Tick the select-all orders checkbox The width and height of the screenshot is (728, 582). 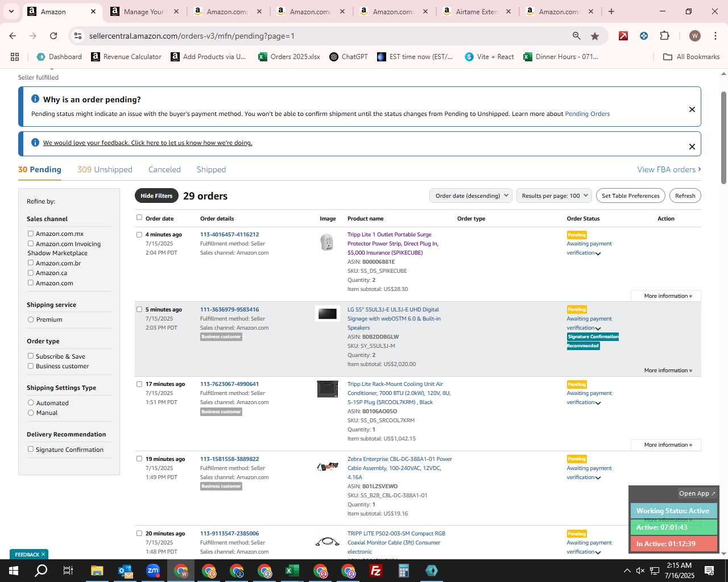[139, 217]
